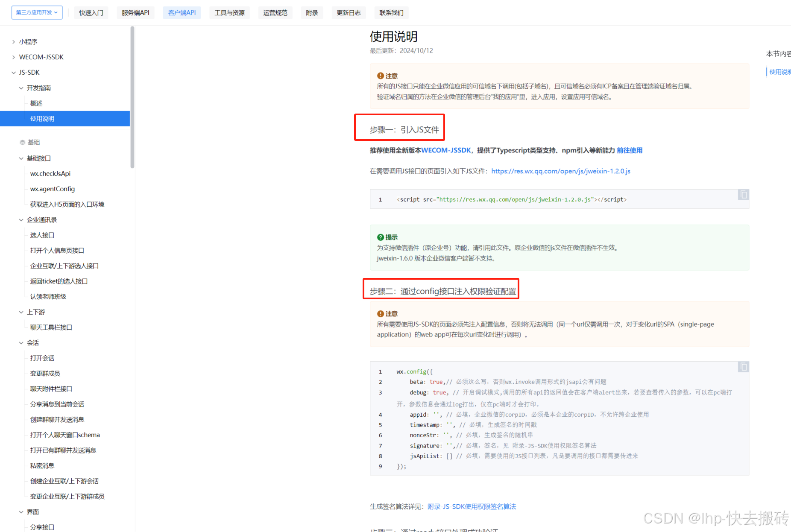Open 聊天工具栏接口 page
Viewport: 791px width, 532px height.
(51, 327)
